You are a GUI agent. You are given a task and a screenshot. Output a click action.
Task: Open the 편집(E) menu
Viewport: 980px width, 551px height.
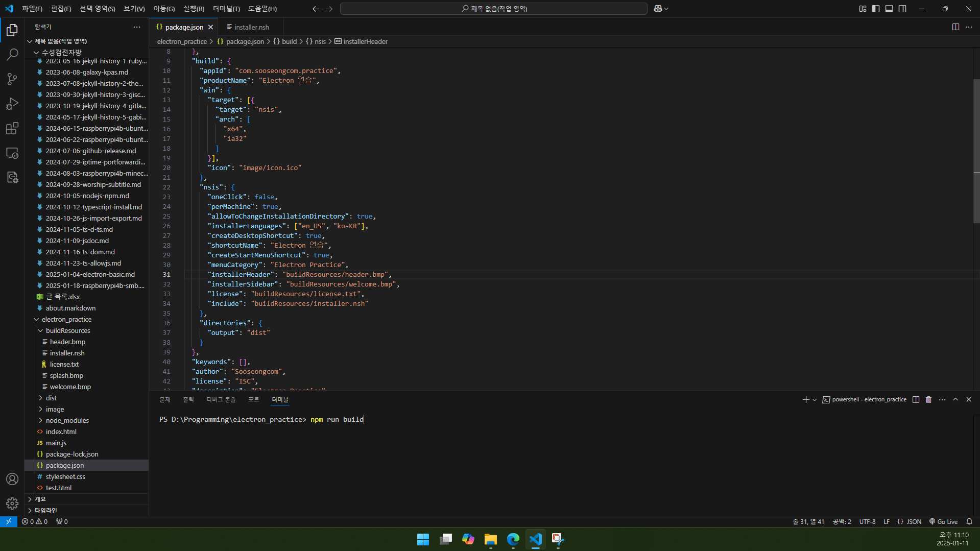[x=61, y=9]
